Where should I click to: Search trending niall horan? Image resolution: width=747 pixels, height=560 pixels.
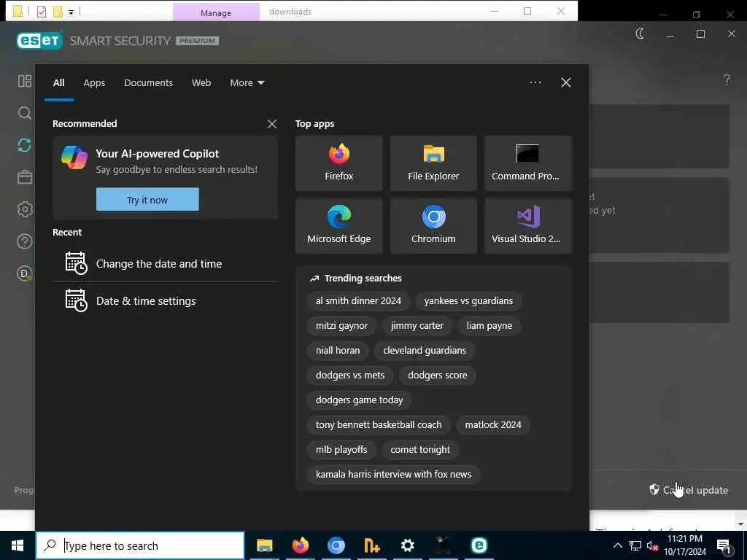[x=338, y=351]
